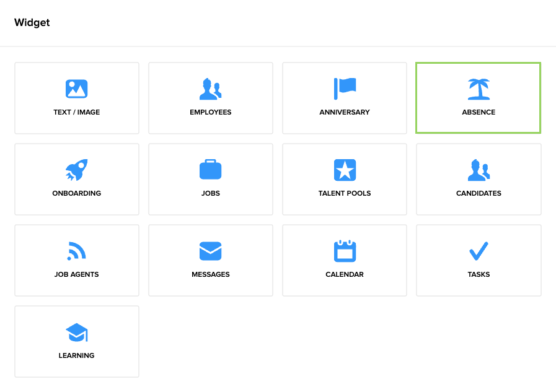Choose the Calendar widget card
Viewport: 556px width, 392px height.
[x=344, y=260]
